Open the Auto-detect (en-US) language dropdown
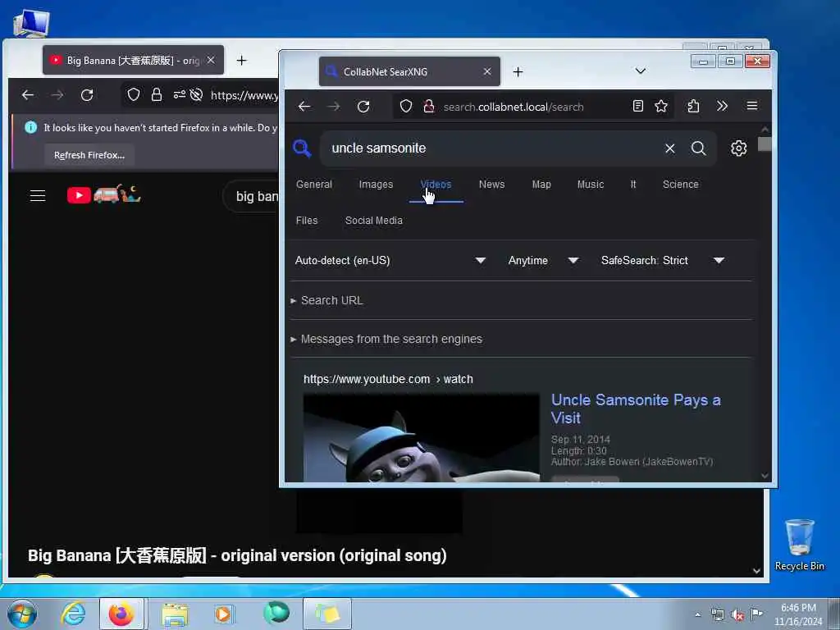 390,260
